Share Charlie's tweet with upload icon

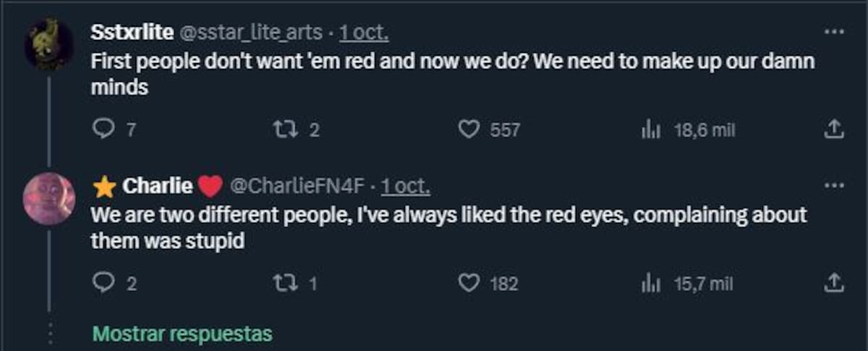click(834, 283)
